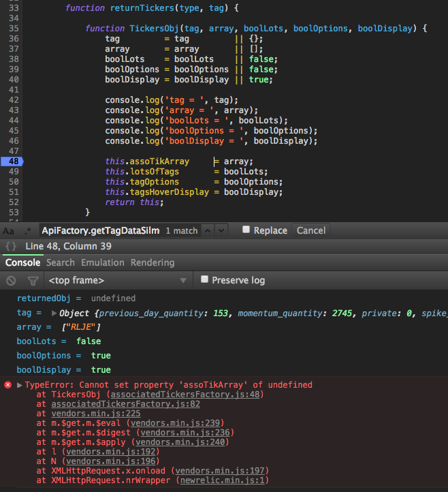Toggle regex search .* icon
This screenshot has width=448, height=492.
coord(28,231)
